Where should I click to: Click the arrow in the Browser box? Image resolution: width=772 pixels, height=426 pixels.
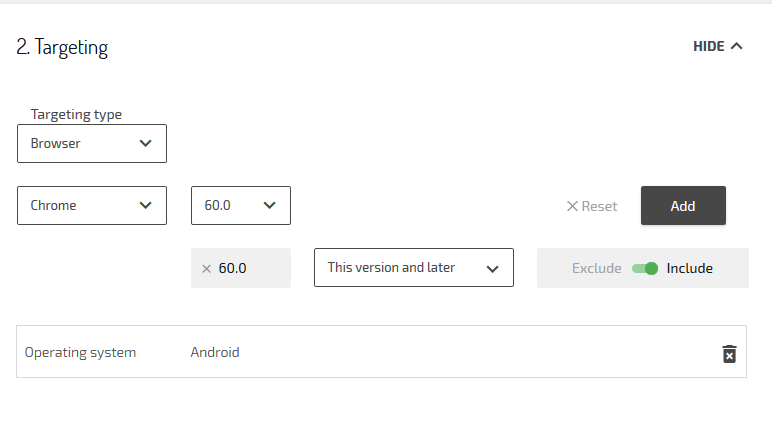coord(146,143)
